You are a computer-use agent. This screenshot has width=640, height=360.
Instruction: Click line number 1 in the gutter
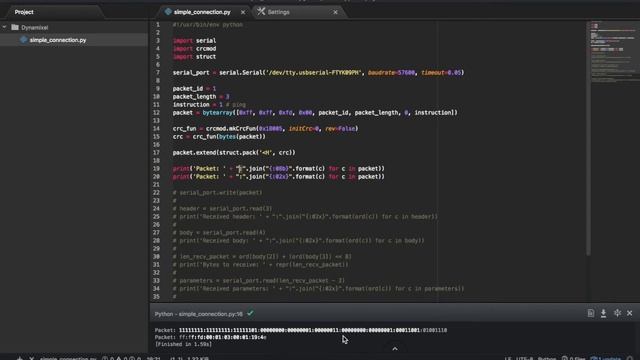pos(158,24)
